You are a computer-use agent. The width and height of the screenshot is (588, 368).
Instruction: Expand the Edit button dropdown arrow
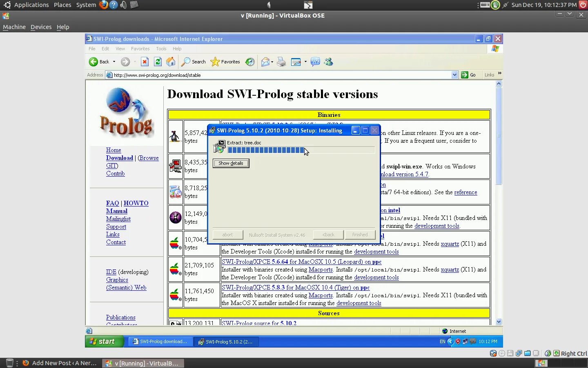(305, 62)
